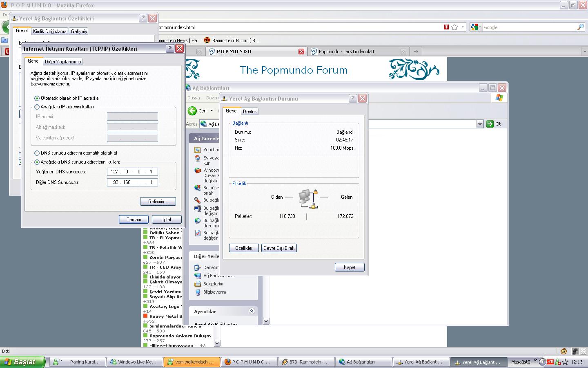
Task: Click forum list scrollbar down arrow
Action: click(x=217, y=343)
